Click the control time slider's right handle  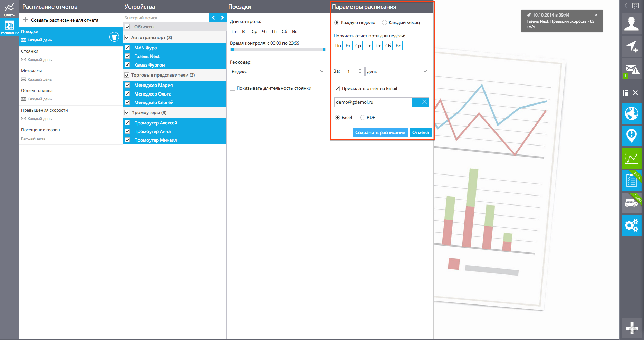324,49
